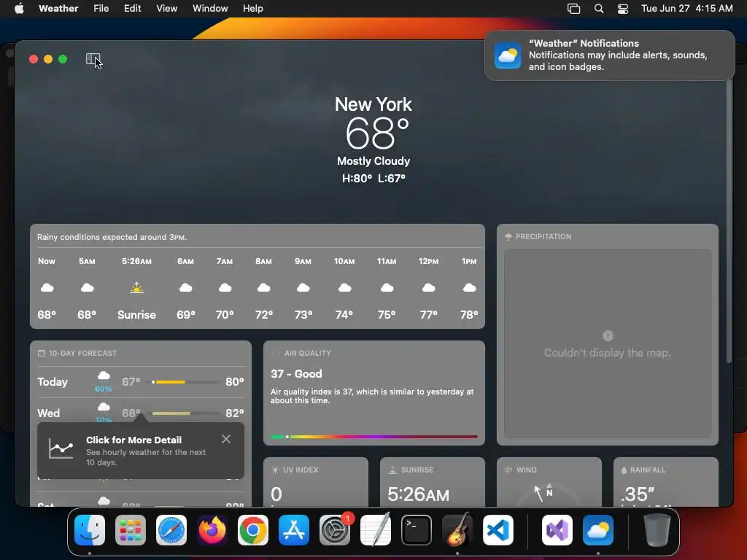Viewport: 747px width, 560px height.
Task: Select the 6AM cloud icon
Action: (185, 287)
